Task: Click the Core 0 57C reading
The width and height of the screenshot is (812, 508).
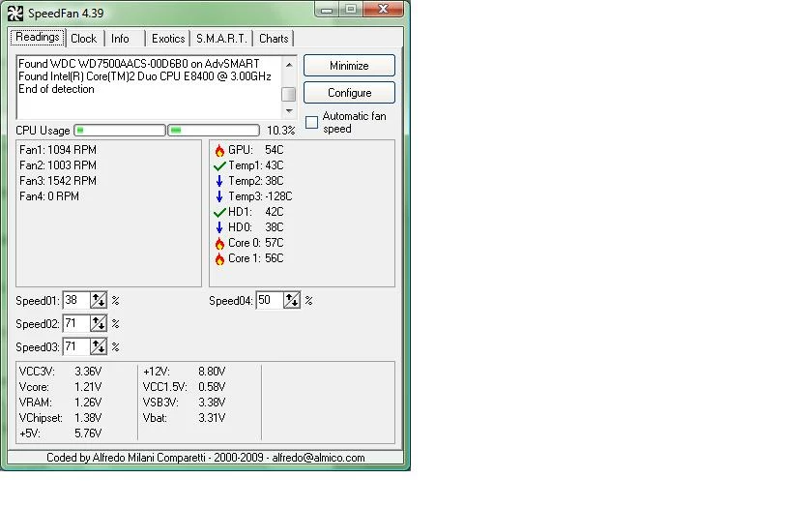Action: pos(256,243)
